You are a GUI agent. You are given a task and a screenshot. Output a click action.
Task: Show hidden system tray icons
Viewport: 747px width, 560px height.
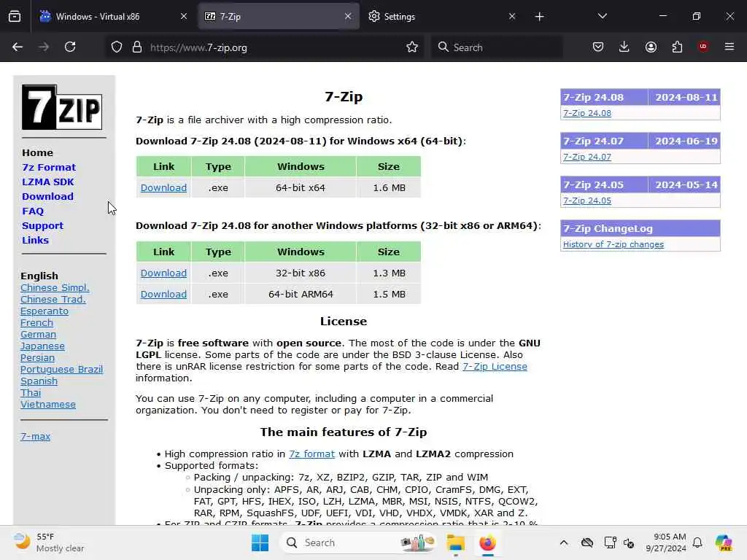(x=564, y=542)
